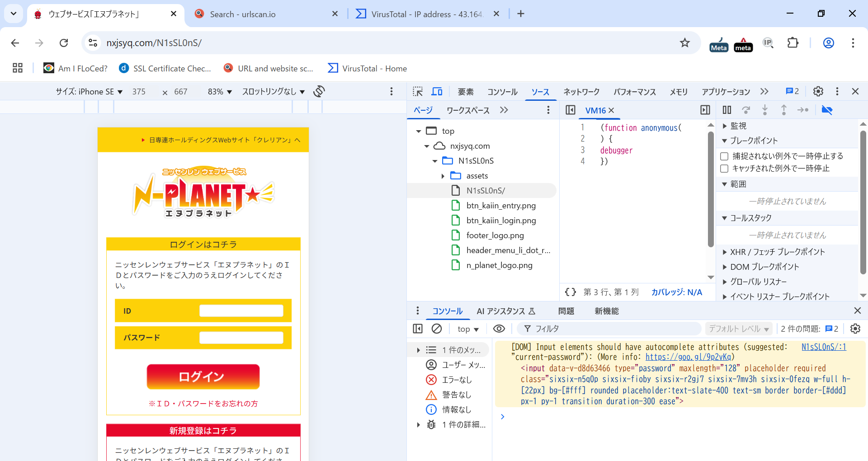
Task: Click the password input field
Action: tap(241, 338)
